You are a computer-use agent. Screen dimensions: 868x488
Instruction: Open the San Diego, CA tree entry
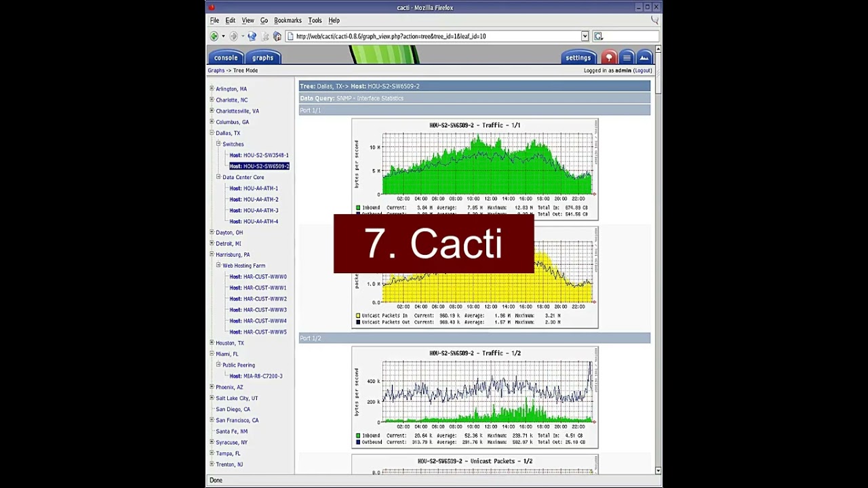(x=233, y=409)
